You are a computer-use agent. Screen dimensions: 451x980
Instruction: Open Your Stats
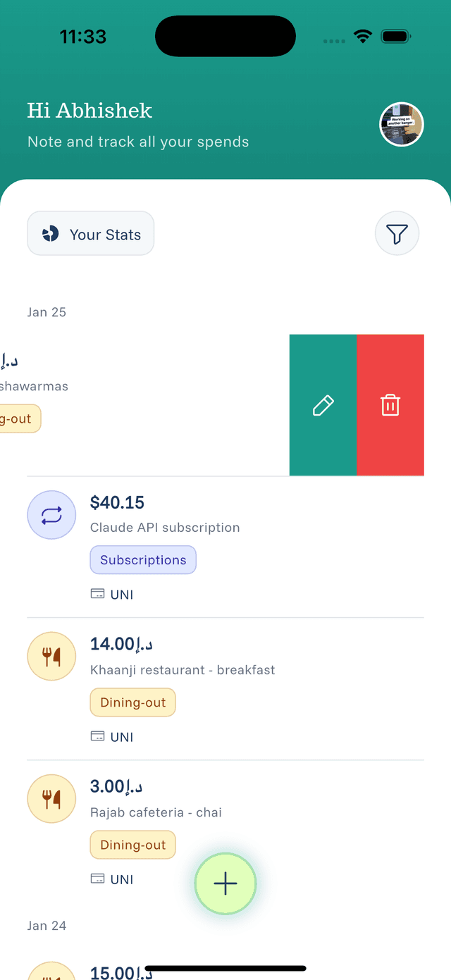coord(90,233)
